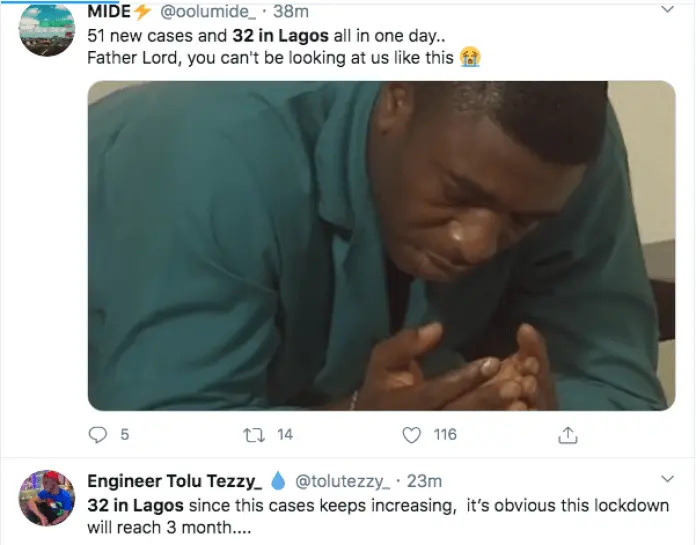Click the MIDE display name
This screenshot has height=545, width=696.
(109, 12)
